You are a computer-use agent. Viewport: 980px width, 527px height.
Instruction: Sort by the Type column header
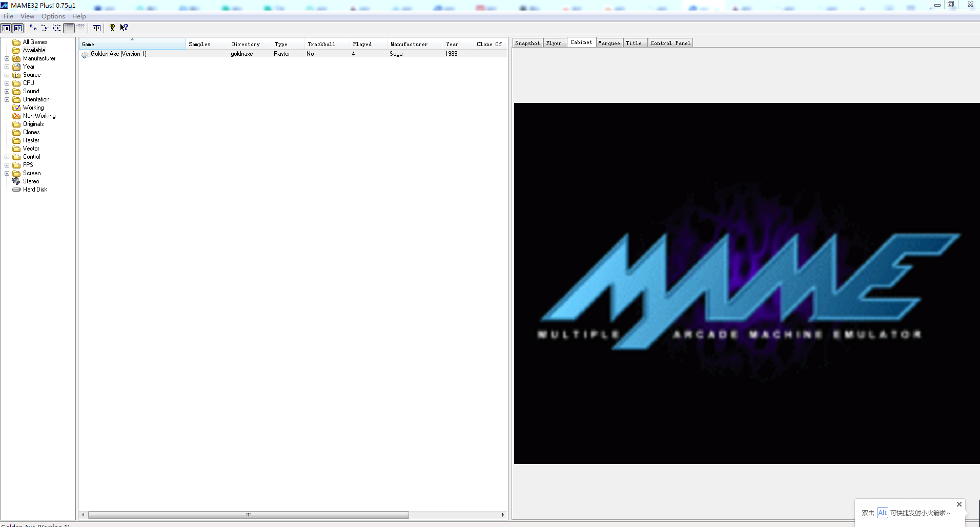point(288,44)
